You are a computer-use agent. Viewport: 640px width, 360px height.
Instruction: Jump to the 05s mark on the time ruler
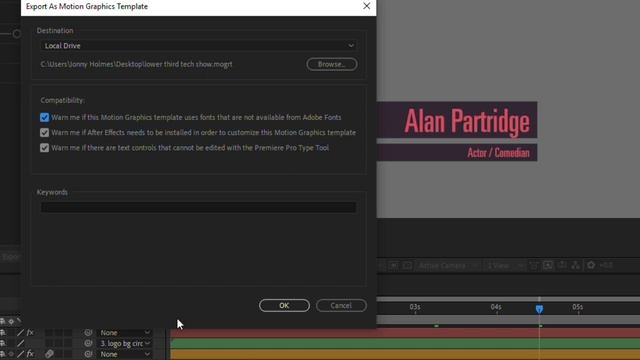click(578, 307)
